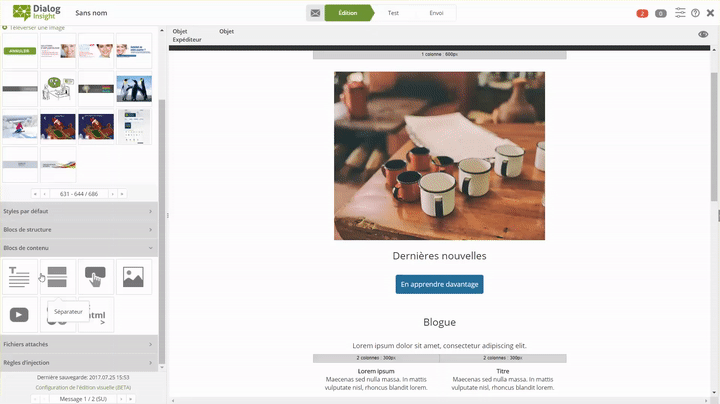Select the Separator content block

tap(58, 277)
